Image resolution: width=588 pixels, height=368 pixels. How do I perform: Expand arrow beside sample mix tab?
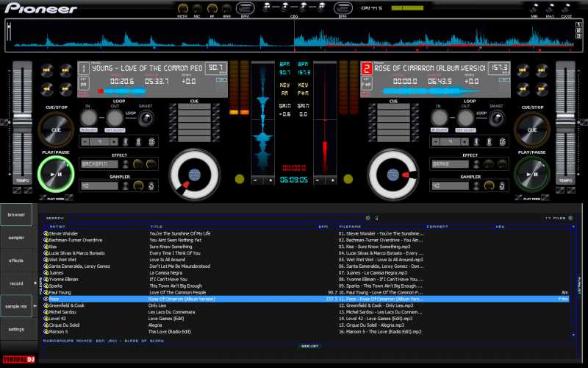click(35, 306)
